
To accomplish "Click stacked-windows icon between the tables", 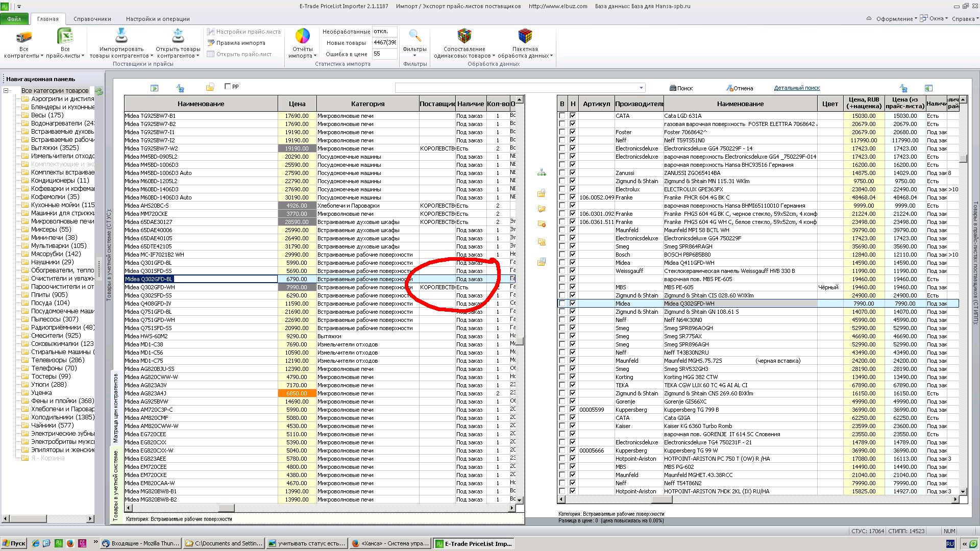I will pos(542,262).
